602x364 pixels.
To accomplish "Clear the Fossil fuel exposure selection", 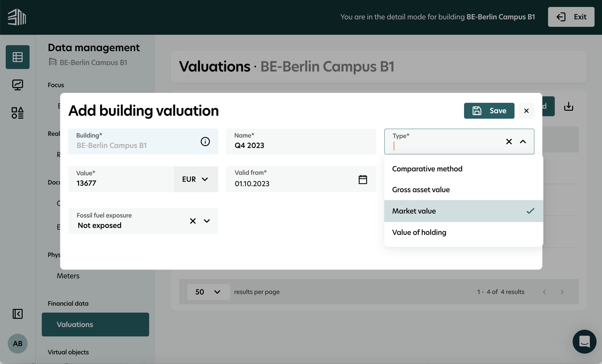I will 193,221.
